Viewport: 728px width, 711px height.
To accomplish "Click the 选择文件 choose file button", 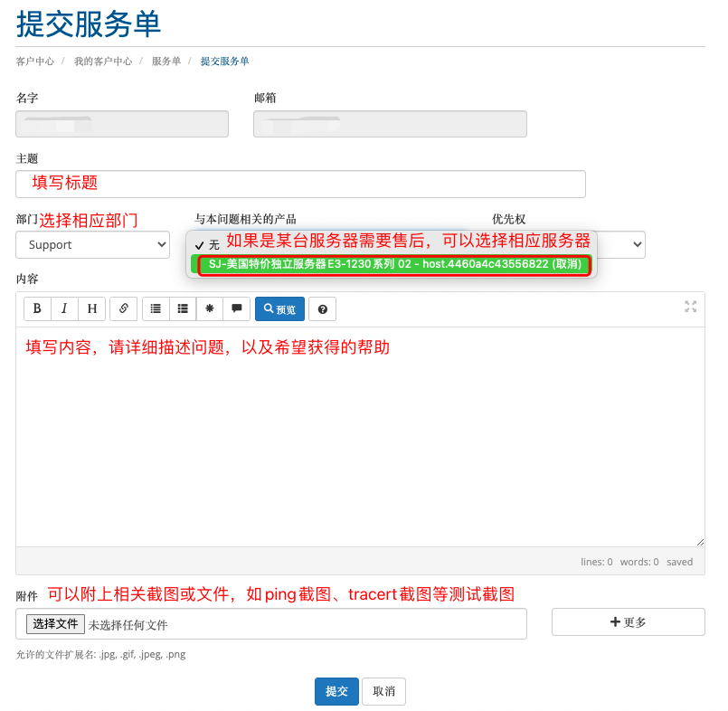I will (x=56, y=623).
